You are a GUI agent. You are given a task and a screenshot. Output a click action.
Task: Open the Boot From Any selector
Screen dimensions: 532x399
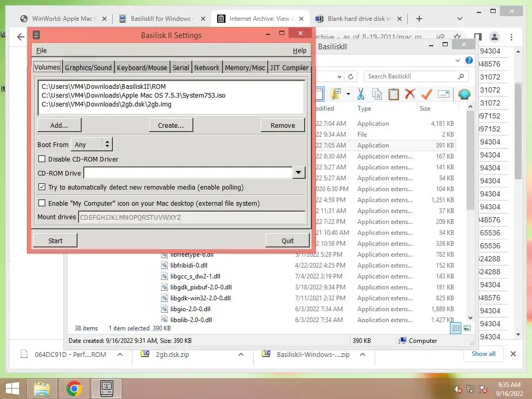[91, 144]
